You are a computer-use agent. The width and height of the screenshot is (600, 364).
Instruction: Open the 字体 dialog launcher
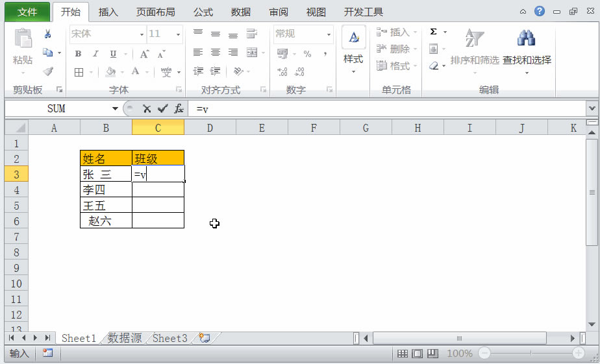(x=179, y=90)
